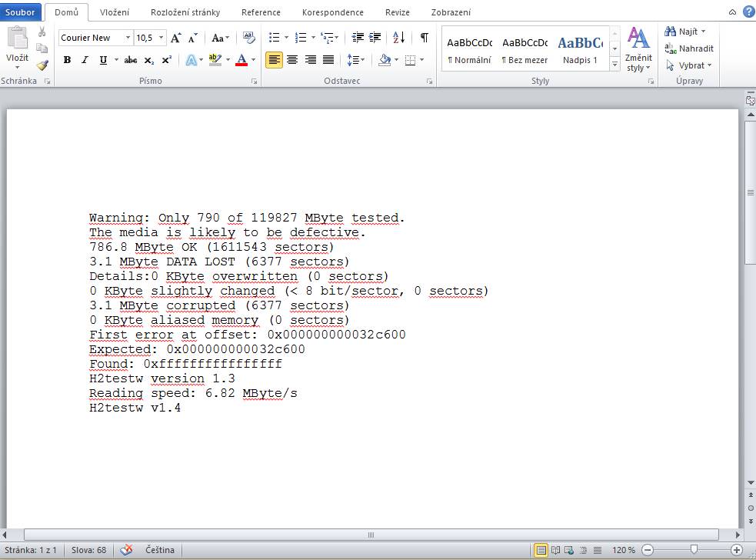Screen dimensions: 756x560
Task: Switch to the Zobrazení tab
Action: [451, 12]
